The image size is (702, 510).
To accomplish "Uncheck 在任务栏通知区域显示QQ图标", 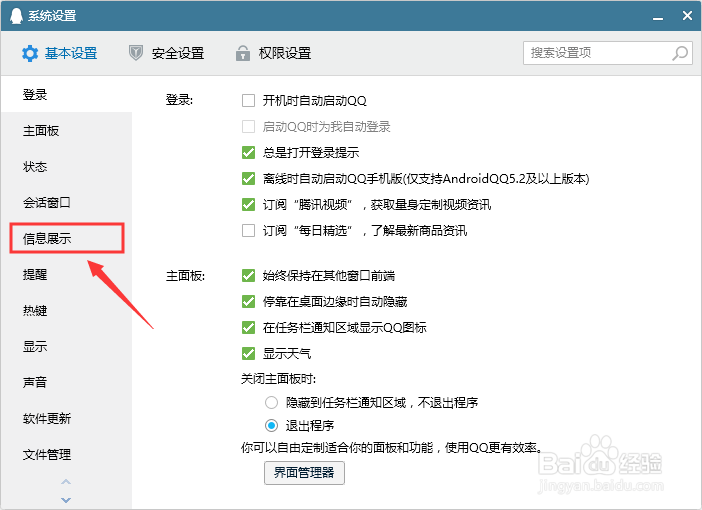I will click(248, 327).
